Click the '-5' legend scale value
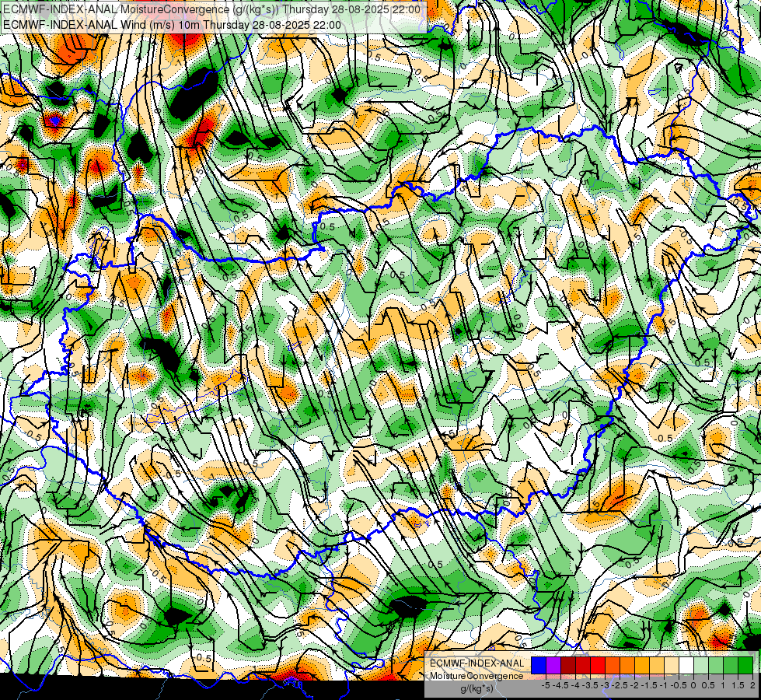This screenshot has width=761, height=700. [x=546, y=685]
